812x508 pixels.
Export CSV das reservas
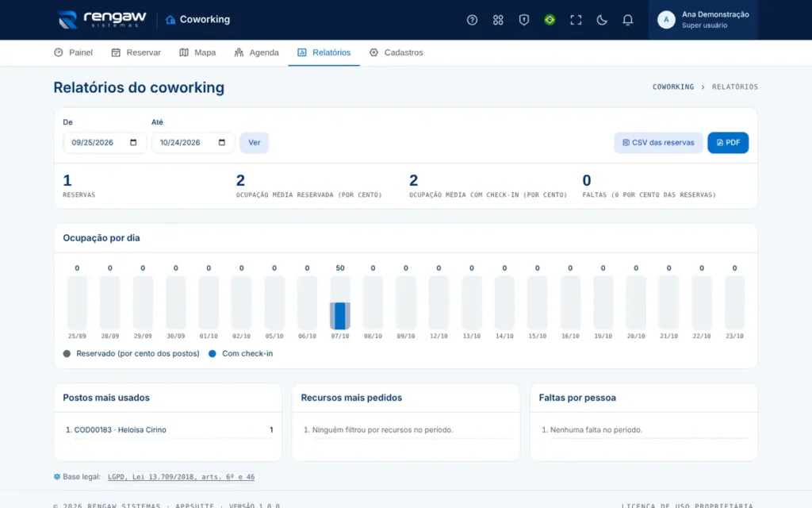click(x=658, y=143)
